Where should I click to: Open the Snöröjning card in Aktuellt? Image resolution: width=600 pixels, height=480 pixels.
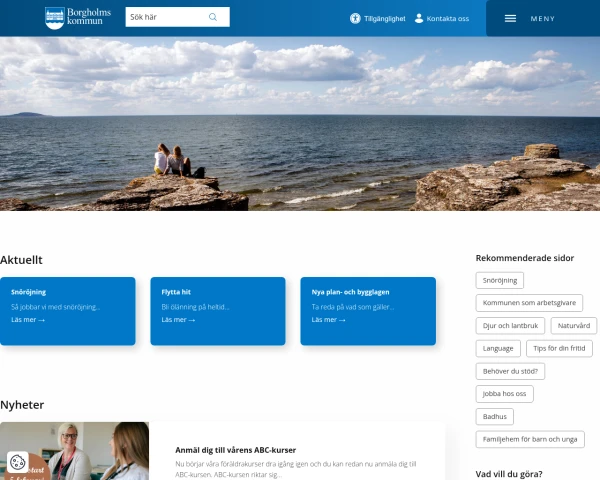coord(68,311)
